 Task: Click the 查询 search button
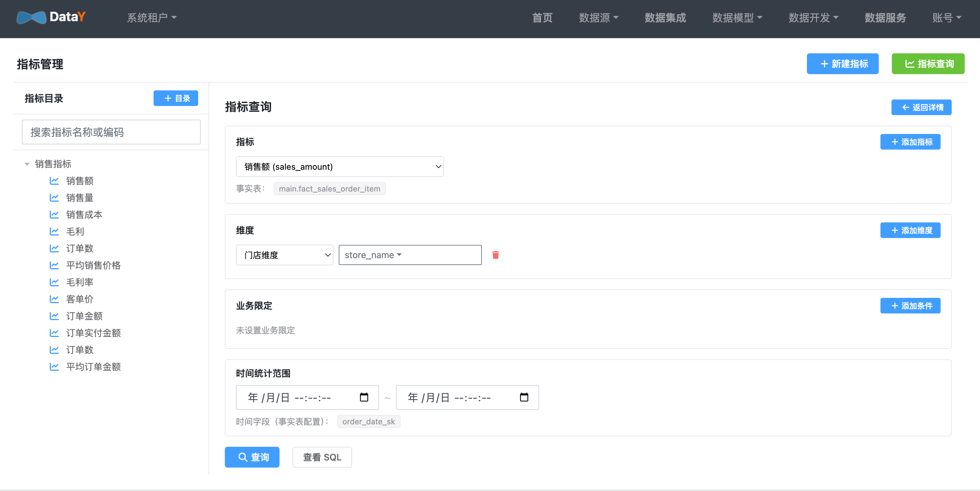[x=252, y=457]
